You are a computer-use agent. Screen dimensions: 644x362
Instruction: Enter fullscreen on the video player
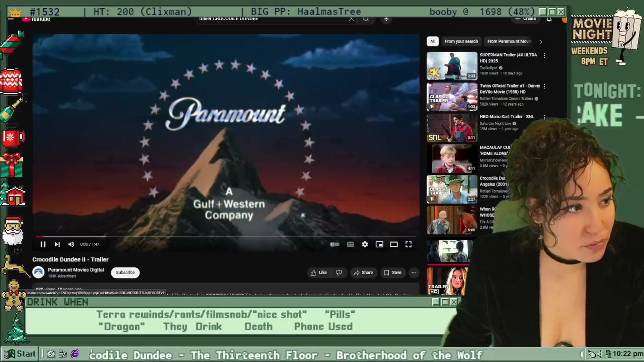409,244
